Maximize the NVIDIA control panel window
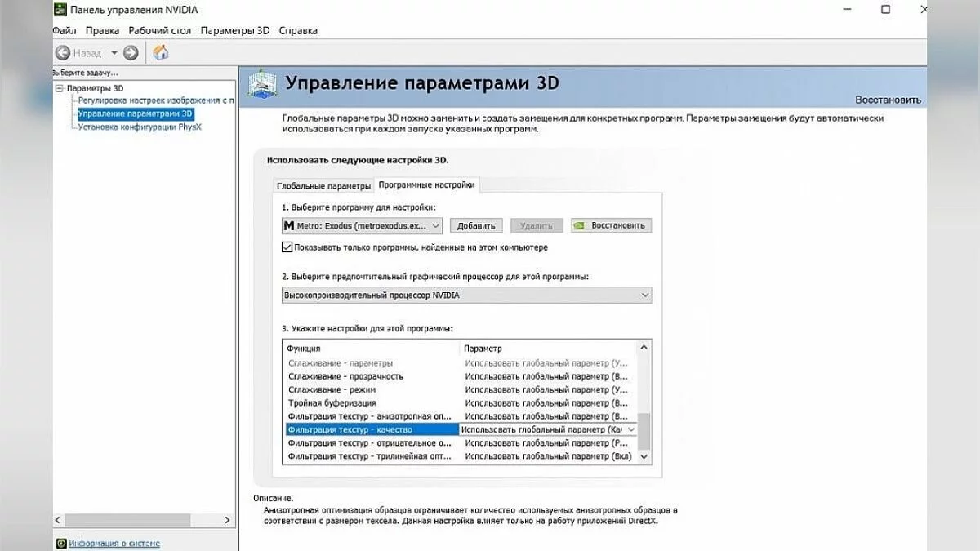The height and width of the screenshot is (551, 980). pos(885,10)
